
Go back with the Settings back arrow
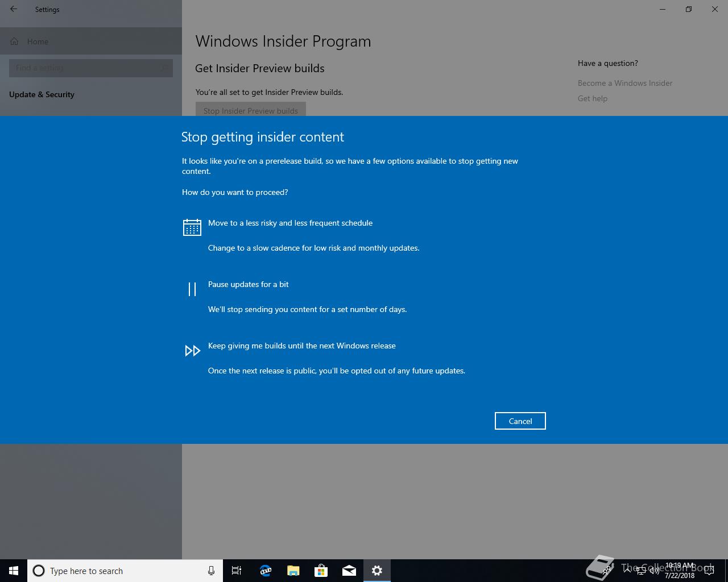click(x=14, y=9)
